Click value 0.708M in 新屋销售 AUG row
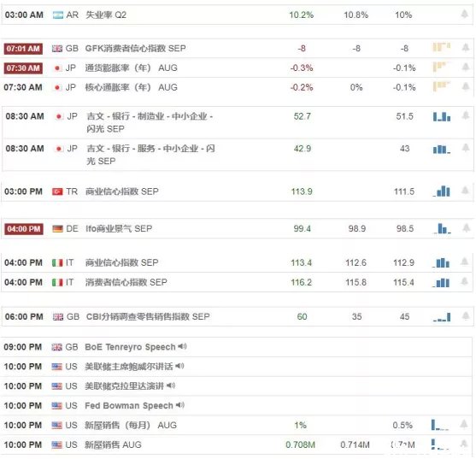The width and height of the screenshot is (476, 459). (x=300, y=444)
